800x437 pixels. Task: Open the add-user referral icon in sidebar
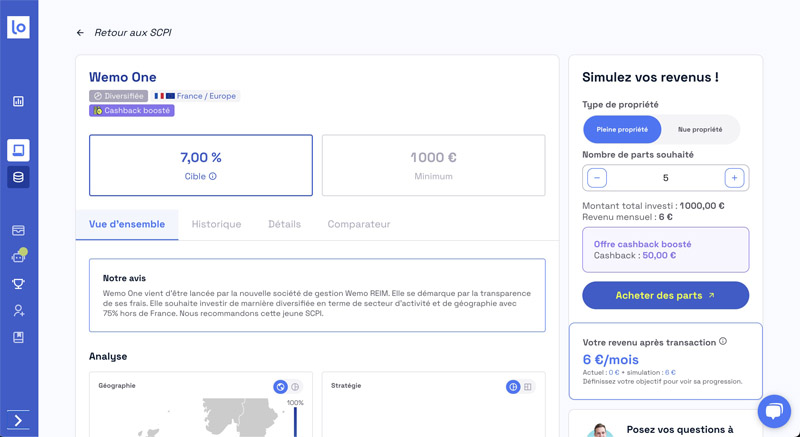[x=19, y=310]
